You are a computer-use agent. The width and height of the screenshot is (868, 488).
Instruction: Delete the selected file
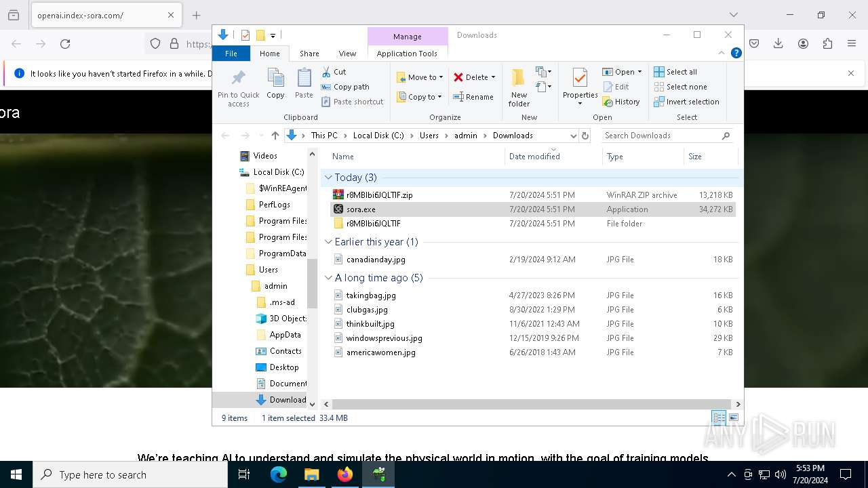[x=469, y=77]
